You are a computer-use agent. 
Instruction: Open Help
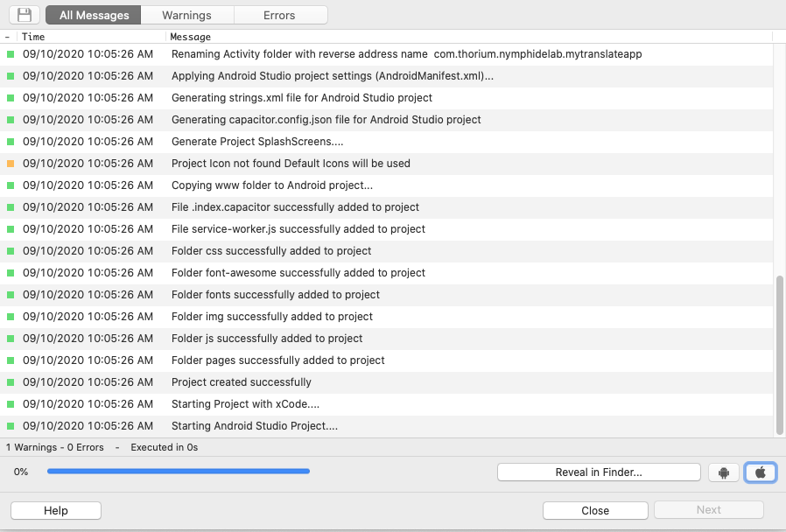(x=56, y=510)
